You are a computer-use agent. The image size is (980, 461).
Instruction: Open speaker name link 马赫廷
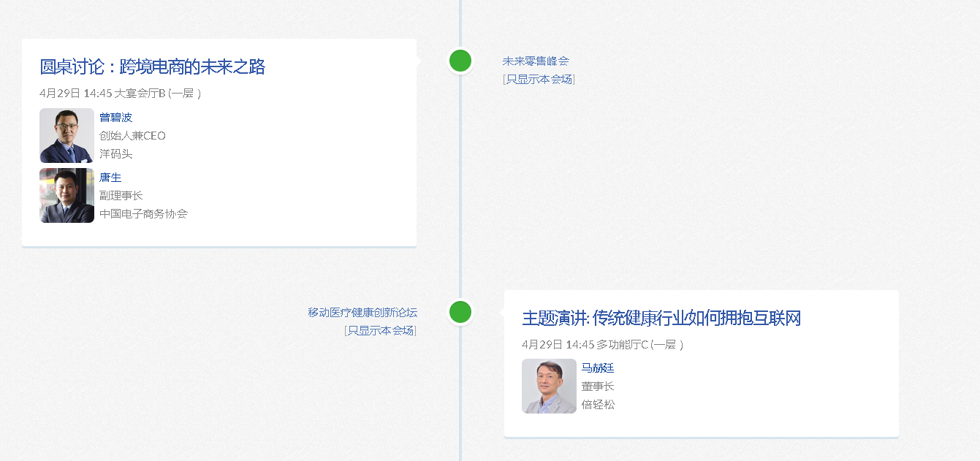coord(597,368)
